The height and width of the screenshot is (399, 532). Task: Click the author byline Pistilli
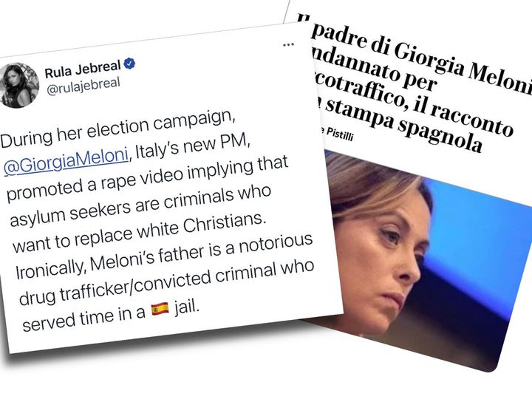coord(340,134)
